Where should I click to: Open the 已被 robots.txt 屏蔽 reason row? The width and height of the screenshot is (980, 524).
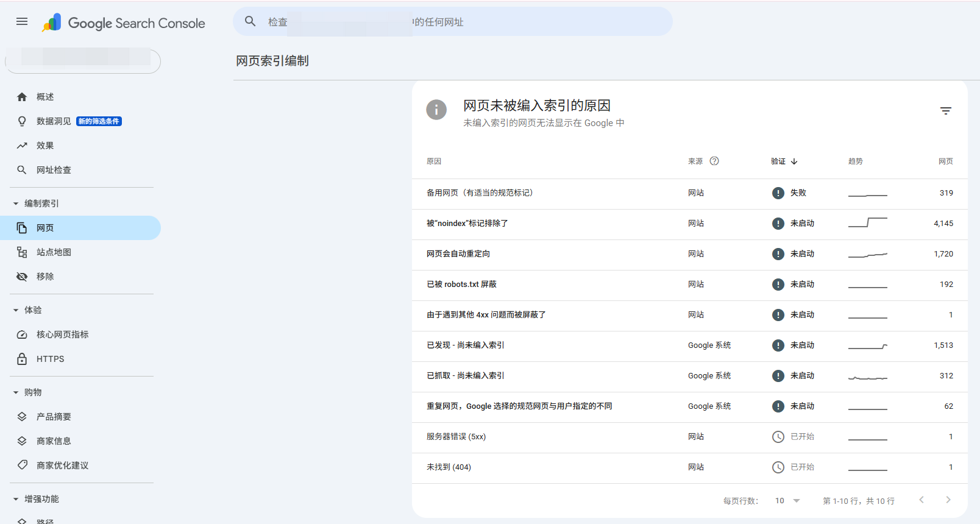pyautogui.click(x=461, y=285)
